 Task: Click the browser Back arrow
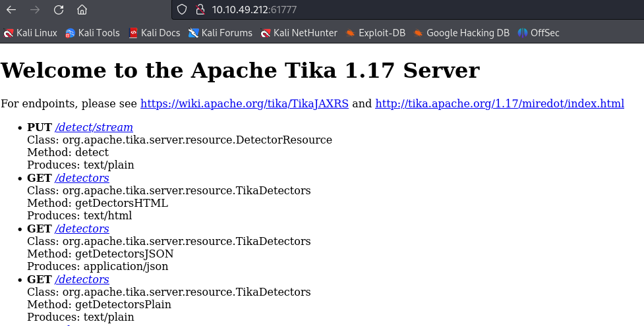(11, 9)
